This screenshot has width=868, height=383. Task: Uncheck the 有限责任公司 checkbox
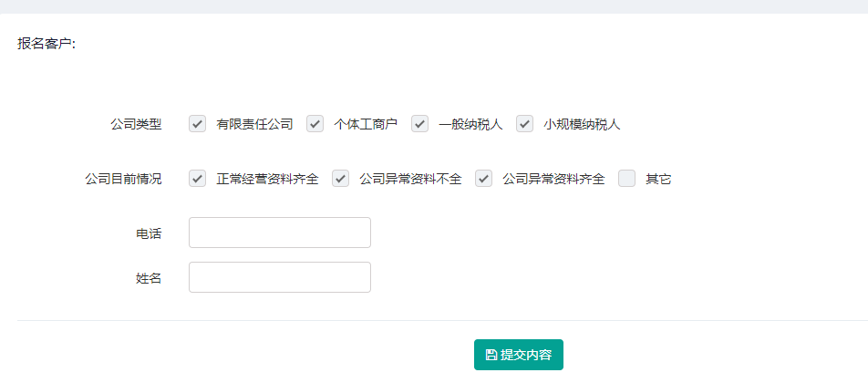pos(197,124)
